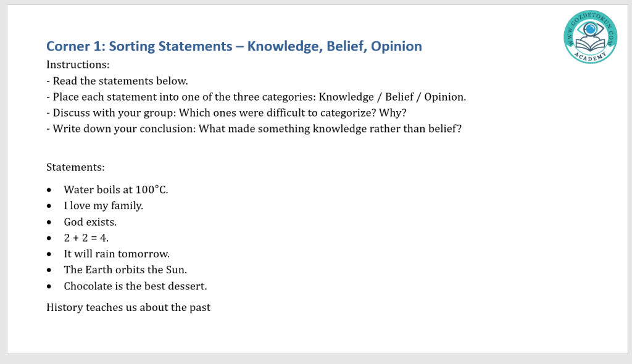The image size is (632, 364).
Task: Click the "I love my family" statement
Action: point(103,205)
